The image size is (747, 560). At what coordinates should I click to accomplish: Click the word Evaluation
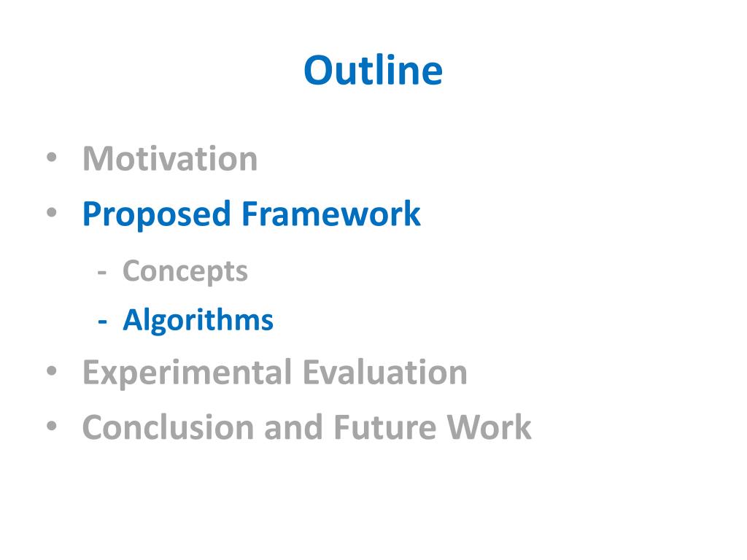[385, 372]
